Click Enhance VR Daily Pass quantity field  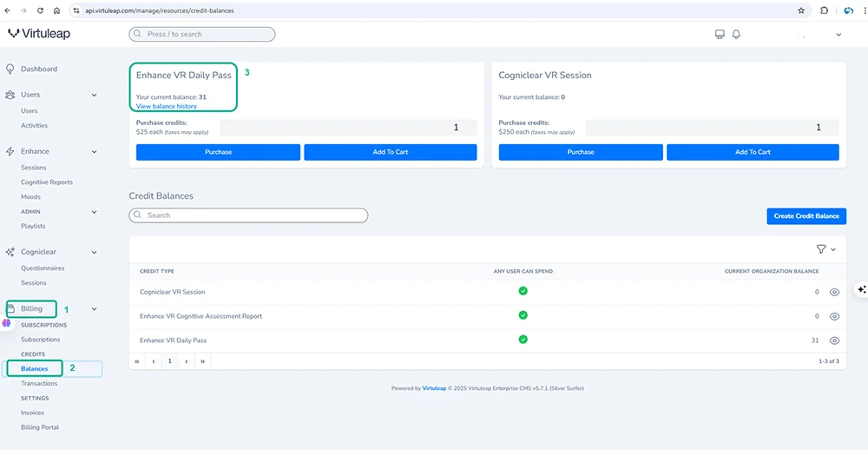click(x=348, y=128)
